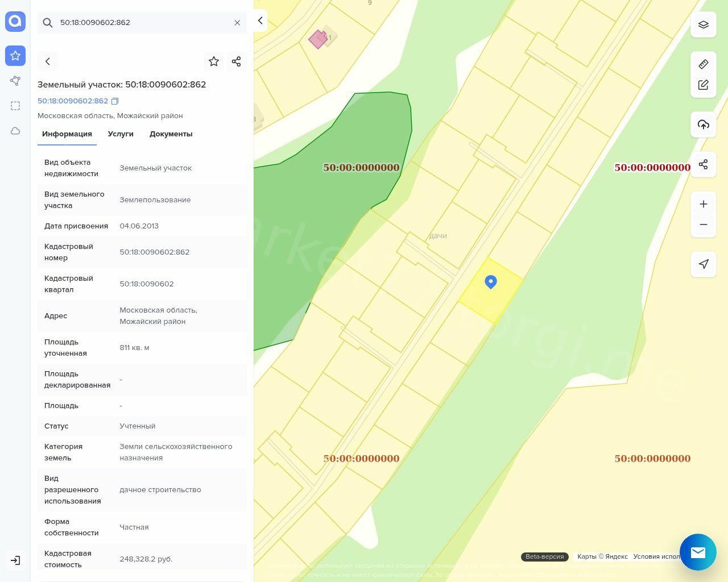Center map on my location
The width and height of the screenshot is (728, 582).
click(703, 264)
